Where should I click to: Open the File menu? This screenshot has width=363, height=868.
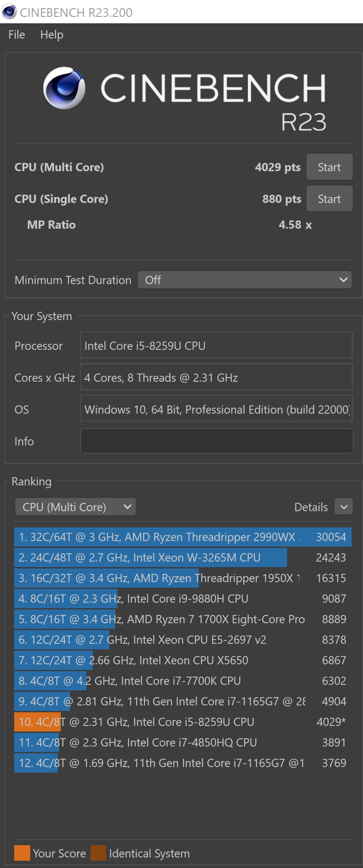(x=17, y=35)
